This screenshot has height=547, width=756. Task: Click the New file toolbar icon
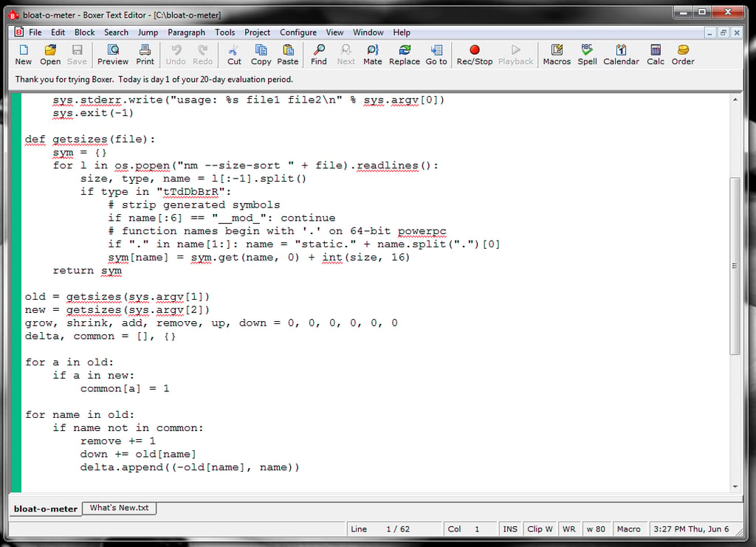coord(23,55)
